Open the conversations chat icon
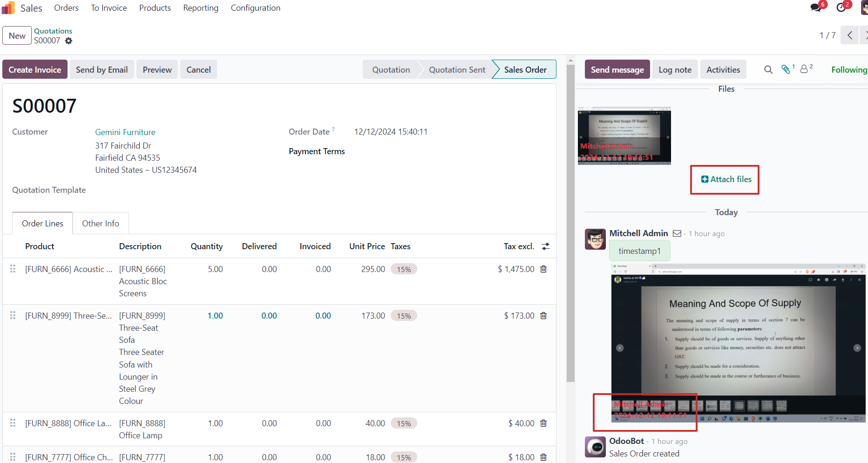The width and height of the screenshot is (868, 463). [816, 7]
